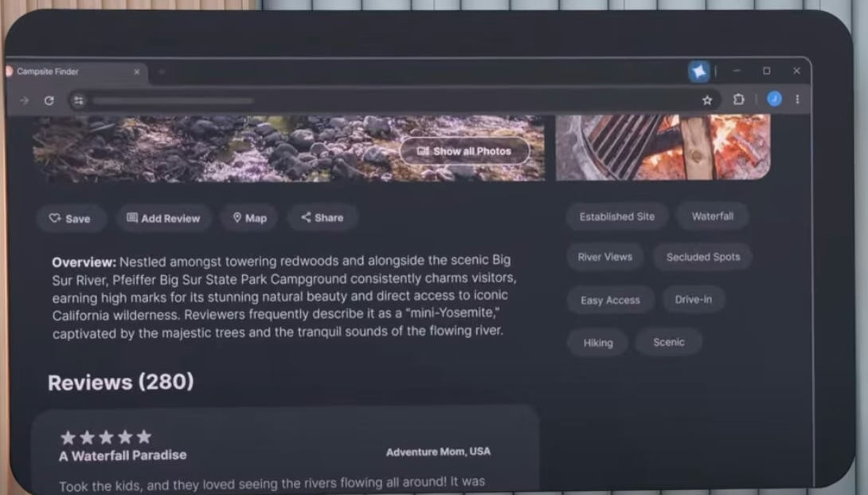Bookmark this page with the star icon
This screenshot has width=868, height=495.
707,100
